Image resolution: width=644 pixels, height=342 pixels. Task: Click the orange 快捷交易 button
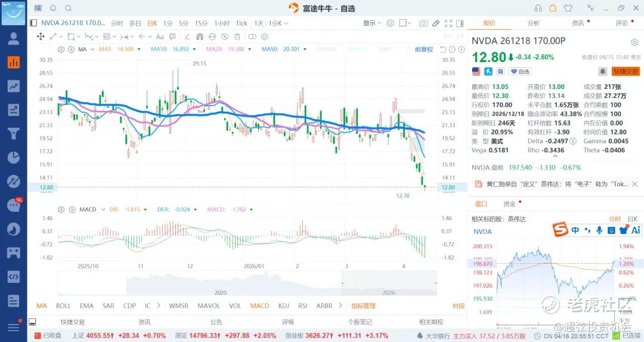pyautogui.click(x=626, y=72)
